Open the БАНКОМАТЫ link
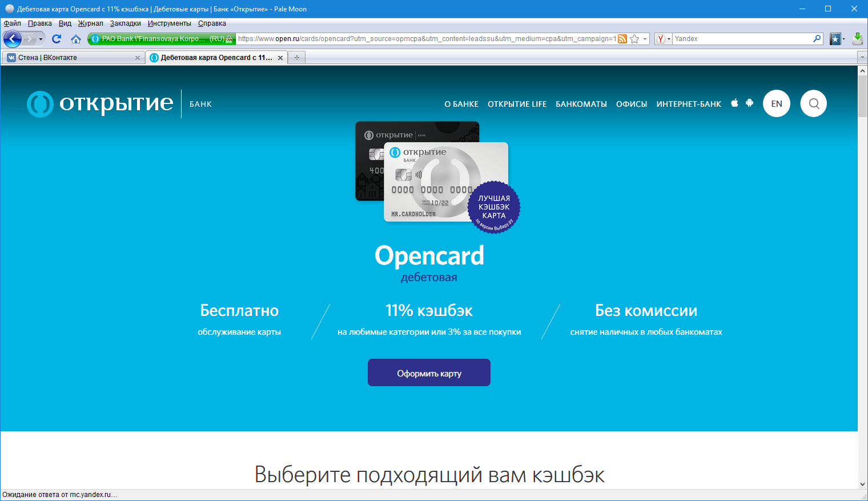This screenshot has height=501, width=868. [581, 104]
